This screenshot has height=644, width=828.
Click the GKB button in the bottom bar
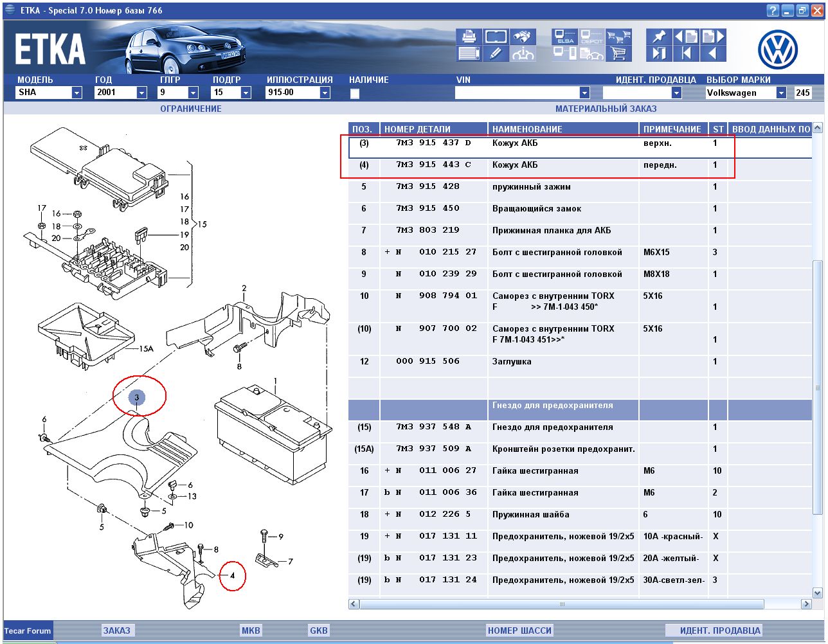coord(319,631)
